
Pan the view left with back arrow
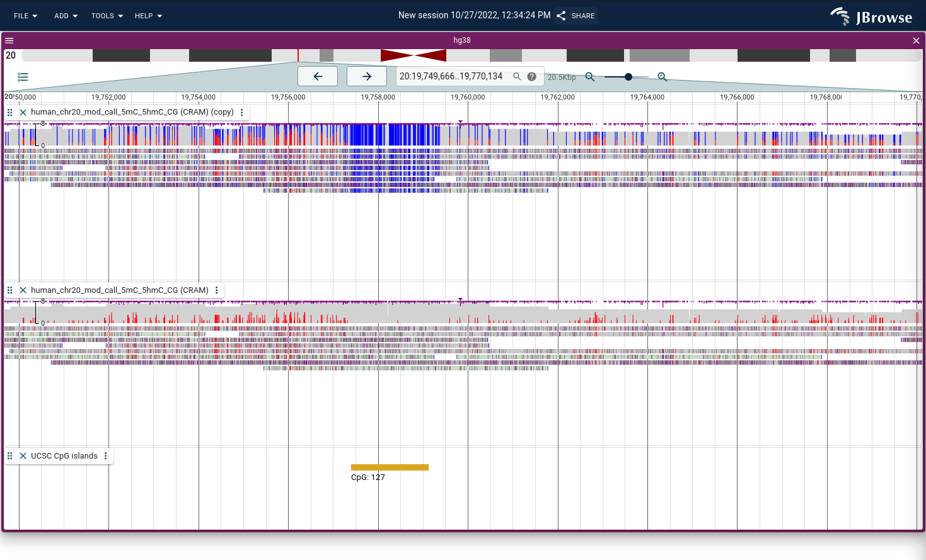tap(318, 76)
